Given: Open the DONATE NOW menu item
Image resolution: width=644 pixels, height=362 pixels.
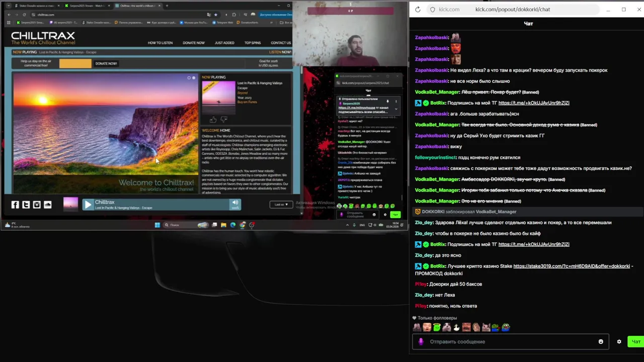Looking at the screenshot, I should 194,43.
